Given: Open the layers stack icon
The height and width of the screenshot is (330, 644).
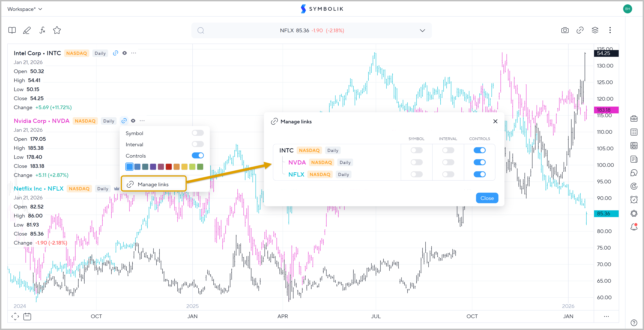Looking at the screenshot, I should coord(595,30).
